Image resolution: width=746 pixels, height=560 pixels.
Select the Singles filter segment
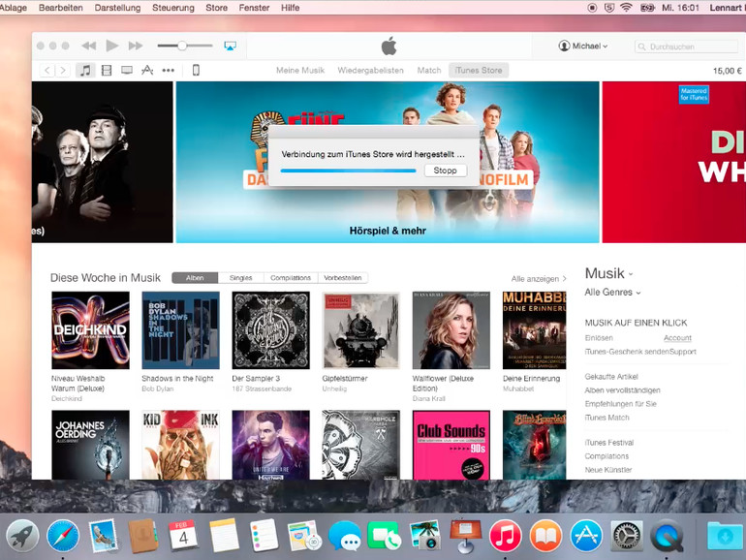pyautogui.click(x=240, y=278)
